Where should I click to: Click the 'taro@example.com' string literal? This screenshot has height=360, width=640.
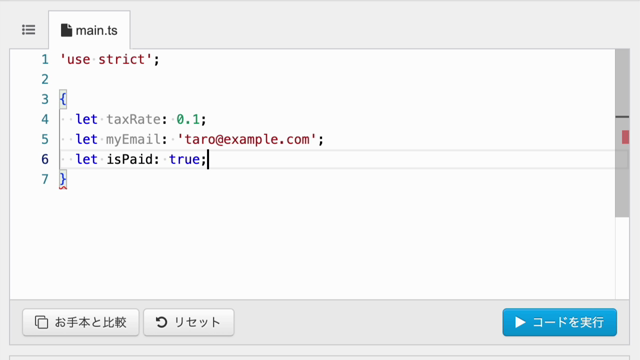[247, 139]
